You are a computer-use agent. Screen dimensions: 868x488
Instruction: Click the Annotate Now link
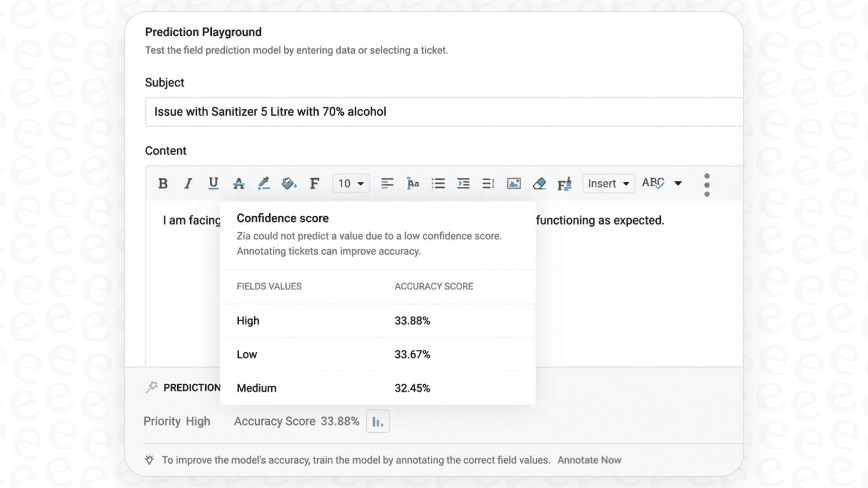[x=589, y=460]
